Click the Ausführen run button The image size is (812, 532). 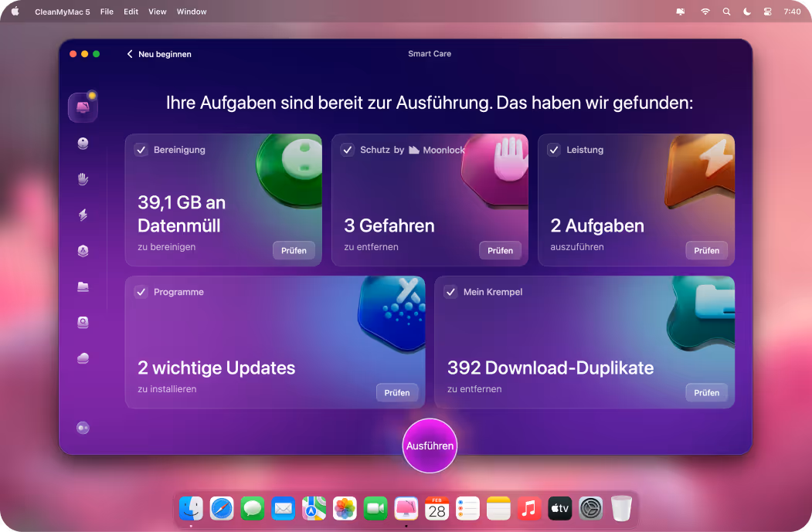430,446
